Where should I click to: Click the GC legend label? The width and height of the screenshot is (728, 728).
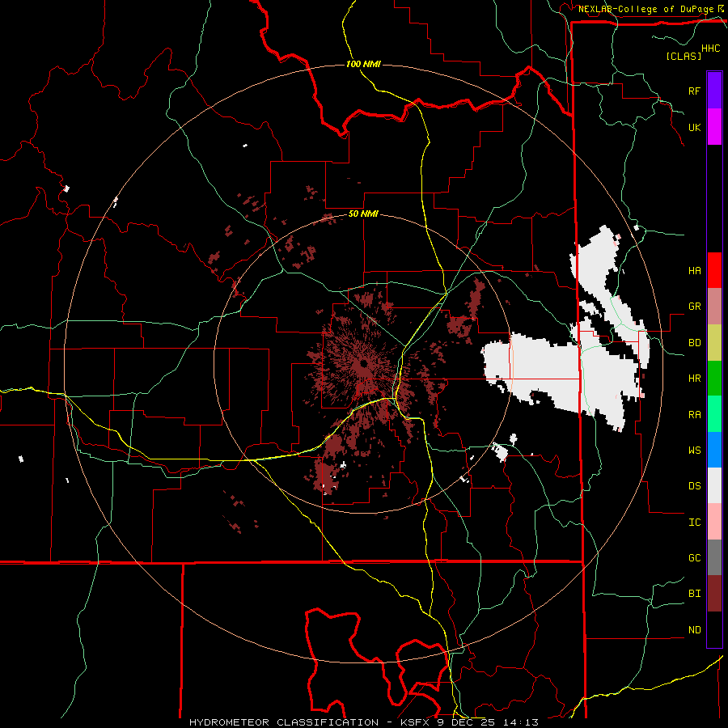[x=694, y=557]
